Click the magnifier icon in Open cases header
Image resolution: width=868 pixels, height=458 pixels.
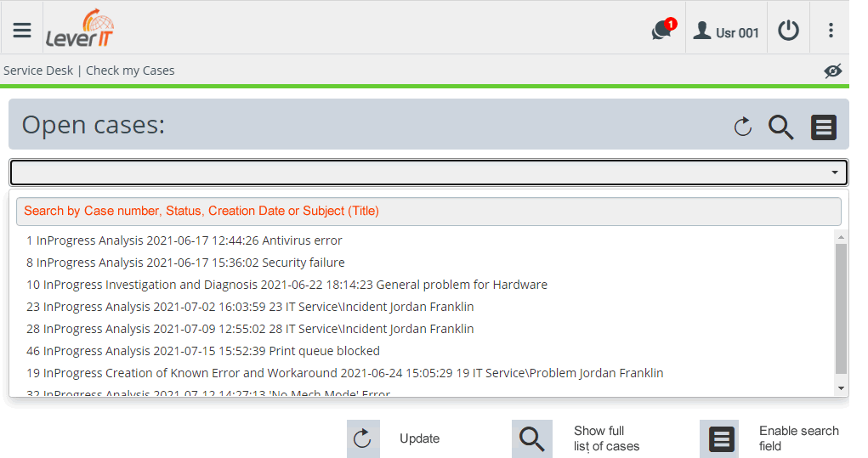(780, 127)
